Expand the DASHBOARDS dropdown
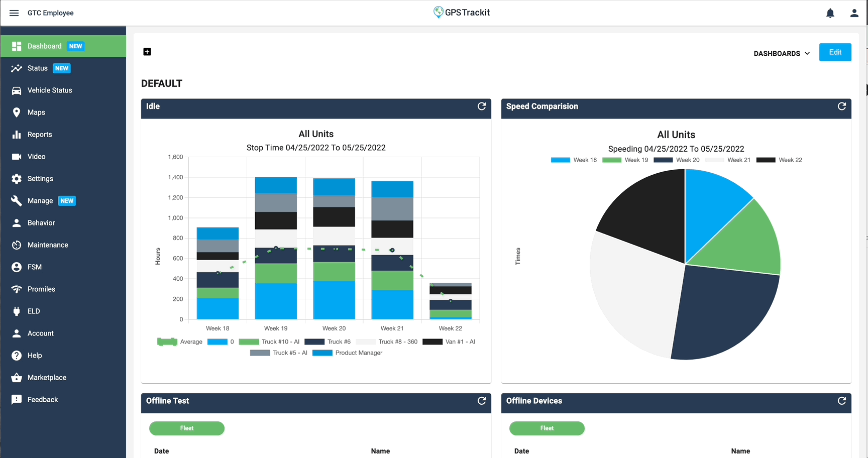Viewport: 868px width, 458px height. pyautogui.click(x=782, y=54)
